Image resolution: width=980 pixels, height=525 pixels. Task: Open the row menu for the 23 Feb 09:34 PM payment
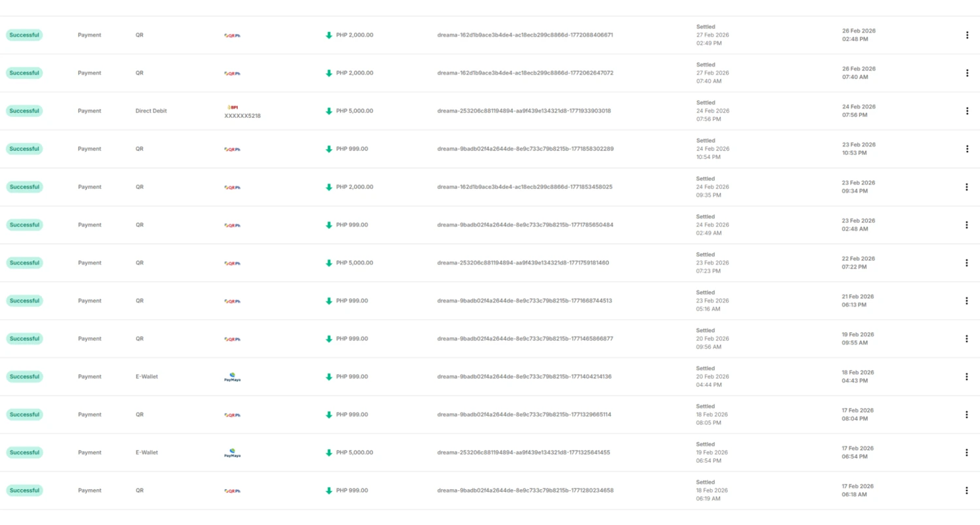tap(967, 187)
